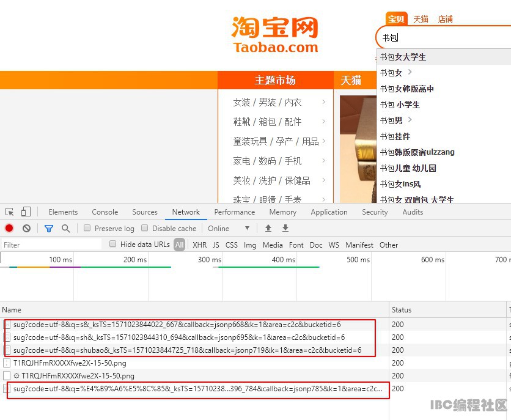Enable Preserve log checkbox
The height and width of the screenshot is (420, 511).
point(87,228)
